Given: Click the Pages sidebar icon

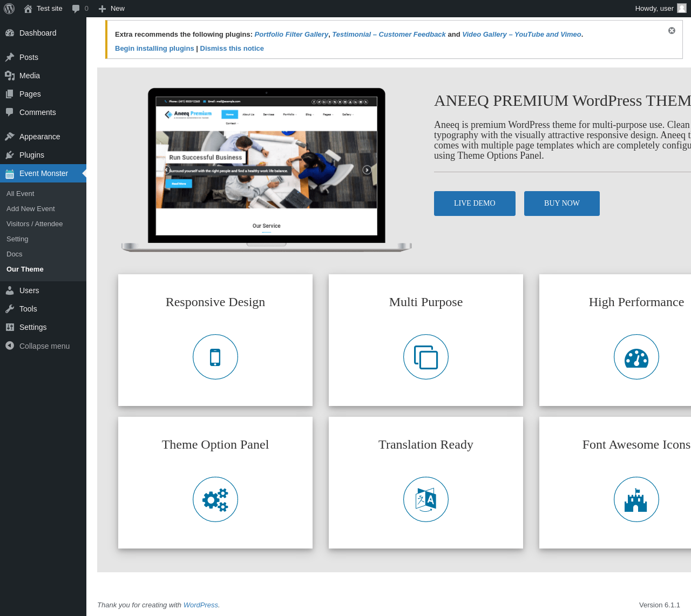Looking at the screenshot, I should 10,94.
